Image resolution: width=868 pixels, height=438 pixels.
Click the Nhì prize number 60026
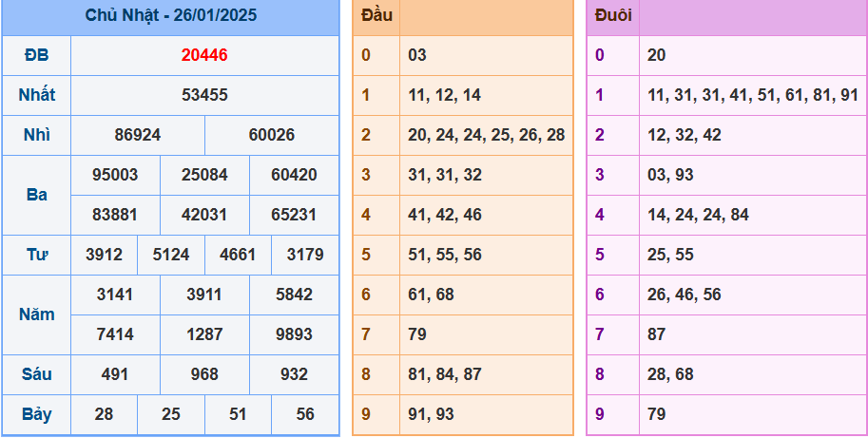tap(272, 135)
